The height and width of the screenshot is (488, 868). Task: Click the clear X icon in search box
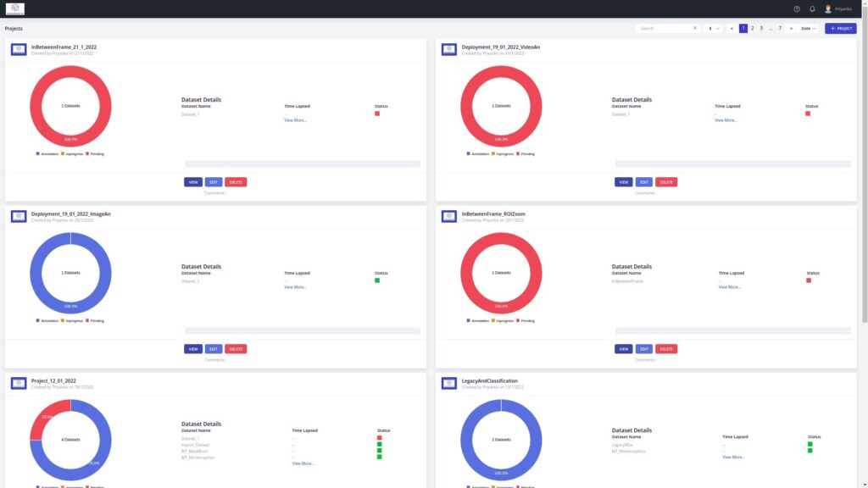[x=695, y=28]
